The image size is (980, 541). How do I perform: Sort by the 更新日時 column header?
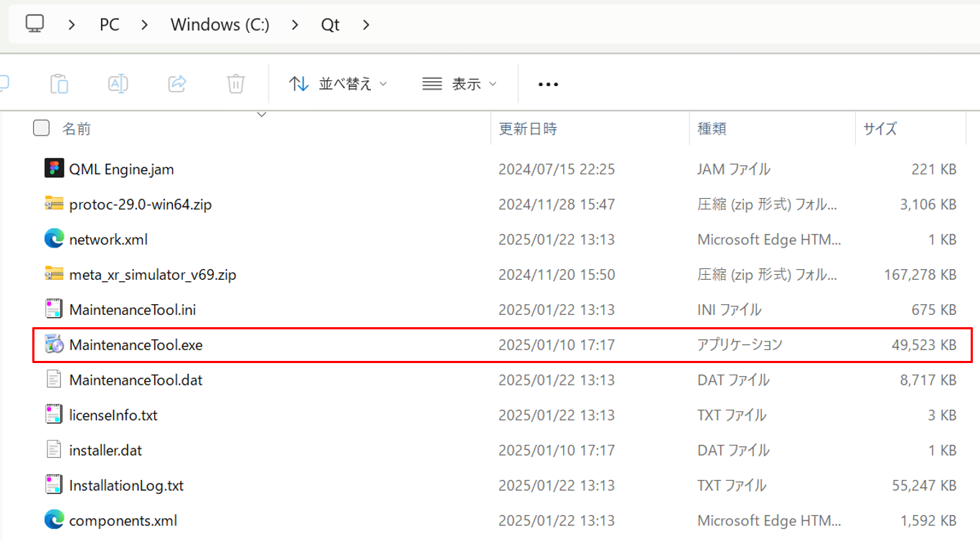(528, 128)
